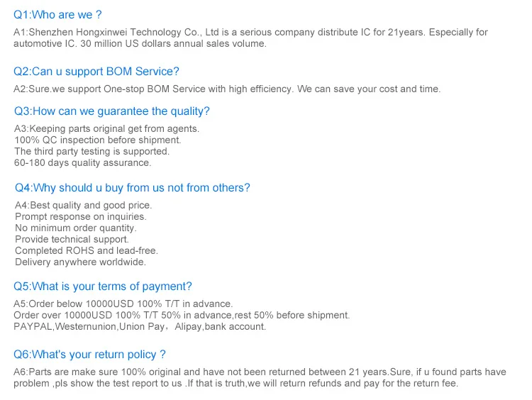532x400 pixels.
Task: Click 'Q2:Can u support BOM Service?' heading
Action: [96, 72]
